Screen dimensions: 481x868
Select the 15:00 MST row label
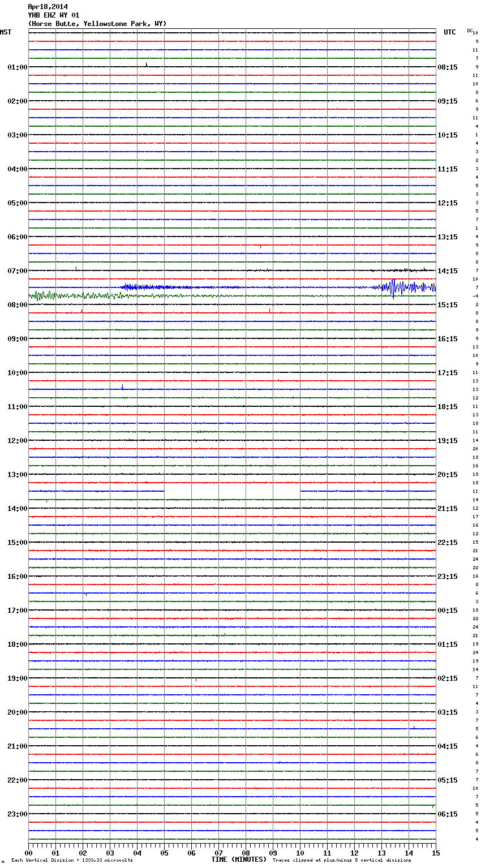click(17, 543)
